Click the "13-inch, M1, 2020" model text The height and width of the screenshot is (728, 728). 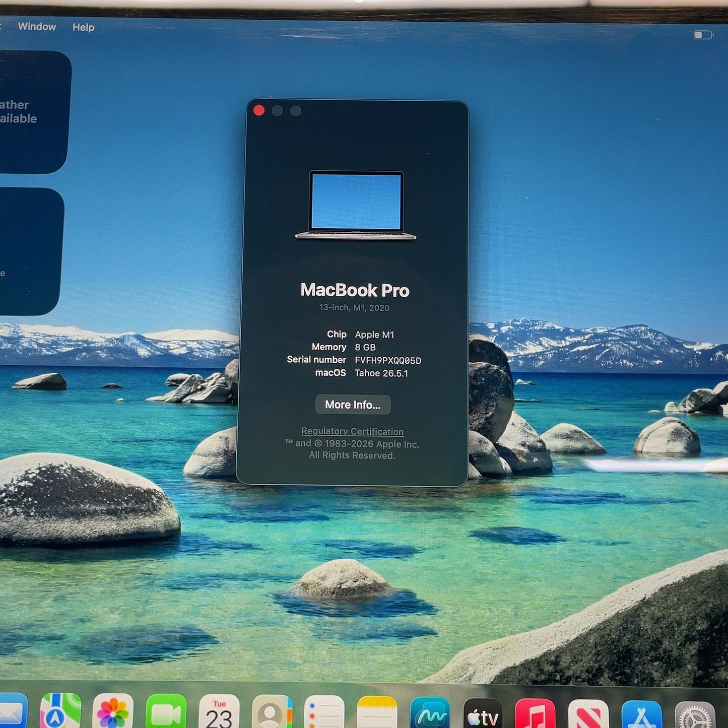point(354,308)
